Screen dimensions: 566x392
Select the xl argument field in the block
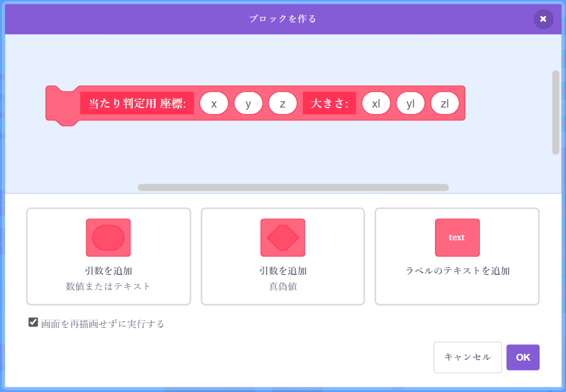[376, 104]
